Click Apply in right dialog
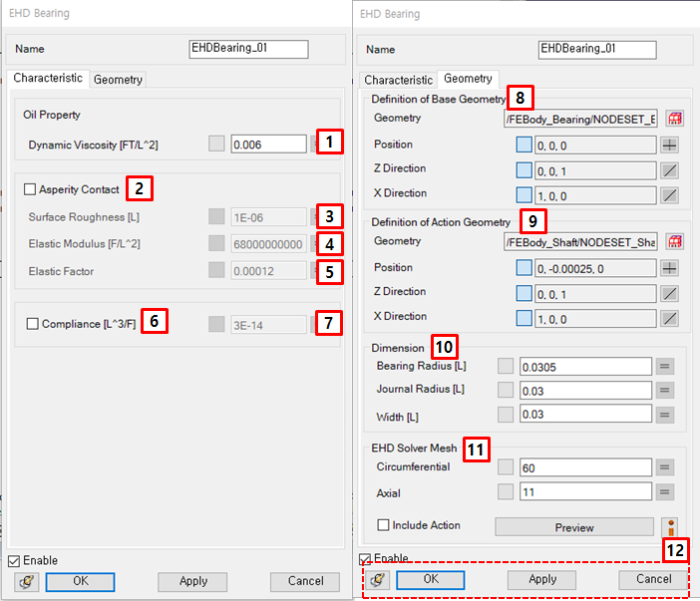The image size is (700, 601). (x=542, y=580)
